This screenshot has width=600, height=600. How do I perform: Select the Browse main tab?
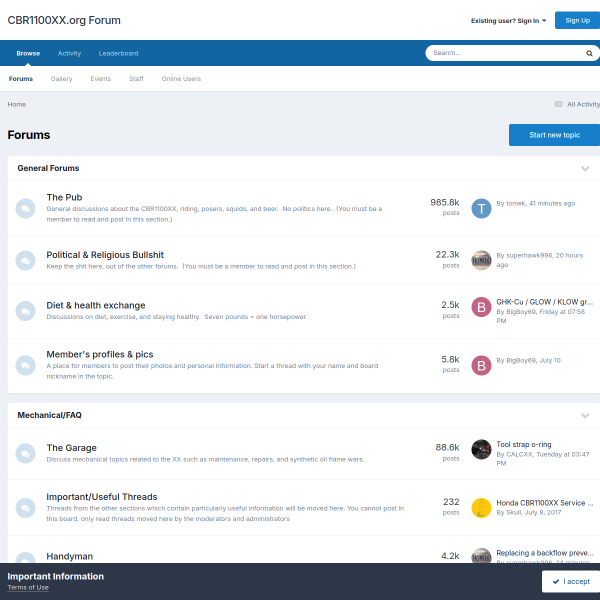point(28,53)
